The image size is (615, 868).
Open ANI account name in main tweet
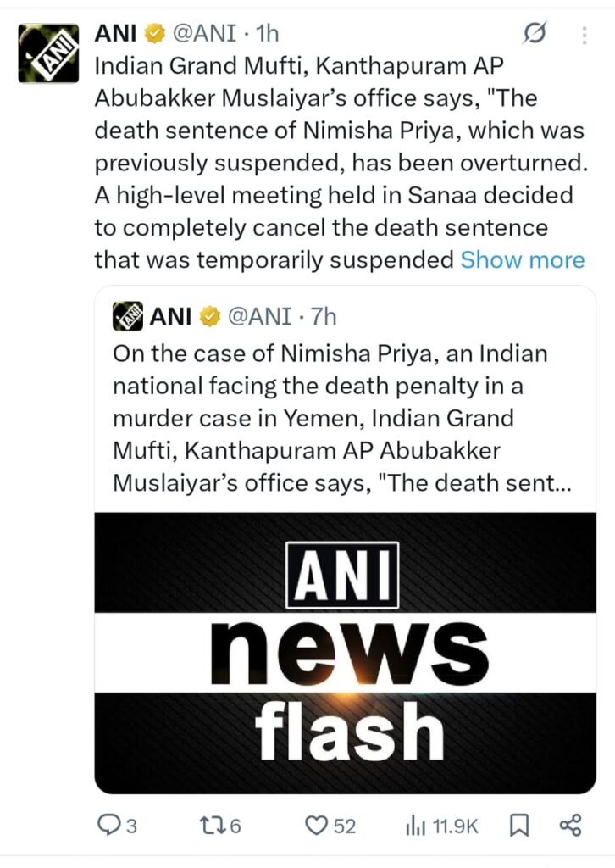pos(116,33)
